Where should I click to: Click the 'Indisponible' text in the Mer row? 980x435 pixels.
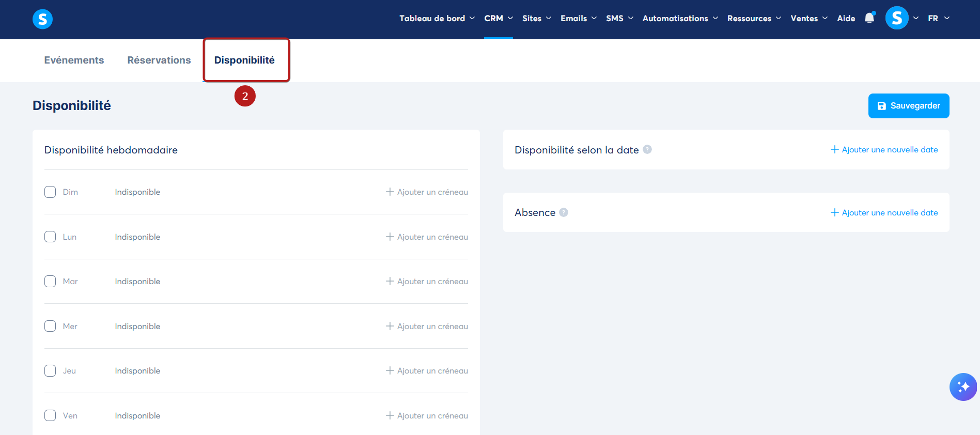[137, 326]
